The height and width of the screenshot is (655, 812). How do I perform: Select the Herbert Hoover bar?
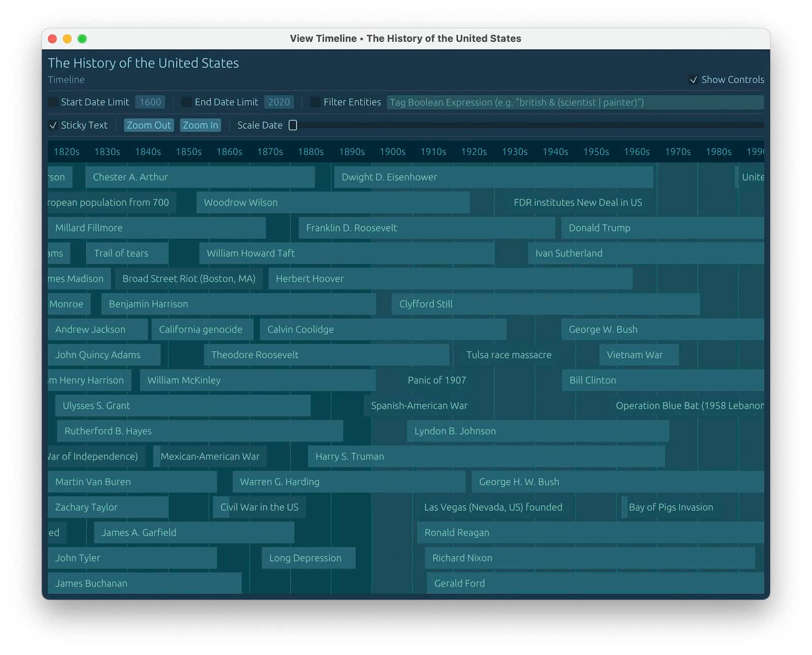click(450, 279)
